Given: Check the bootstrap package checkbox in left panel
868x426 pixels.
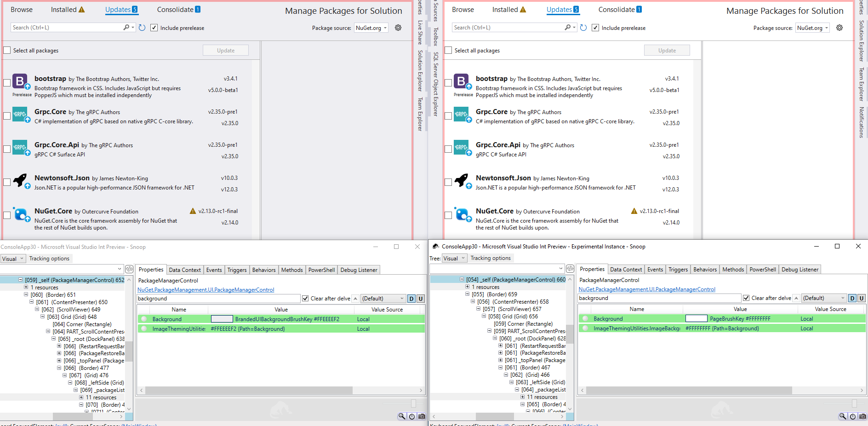Looking at the screenshot, I should pyautogui.click(x=7, y=83).
